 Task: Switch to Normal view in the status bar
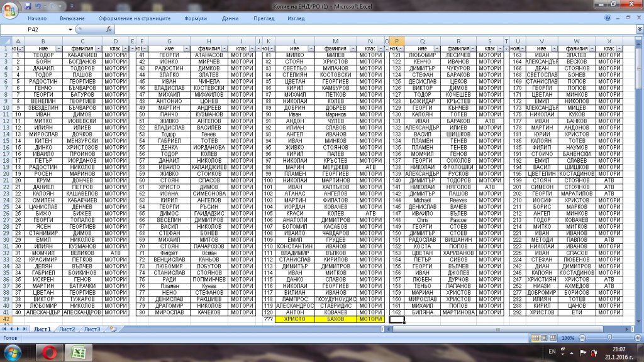tap(536, 337)
